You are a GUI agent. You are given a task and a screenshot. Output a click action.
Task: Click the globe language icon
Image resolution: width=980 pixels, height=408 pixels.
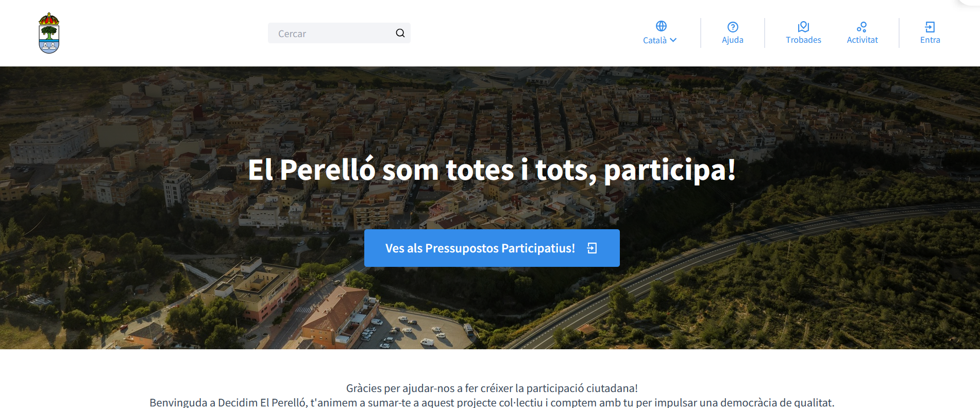tap(661, 26)
